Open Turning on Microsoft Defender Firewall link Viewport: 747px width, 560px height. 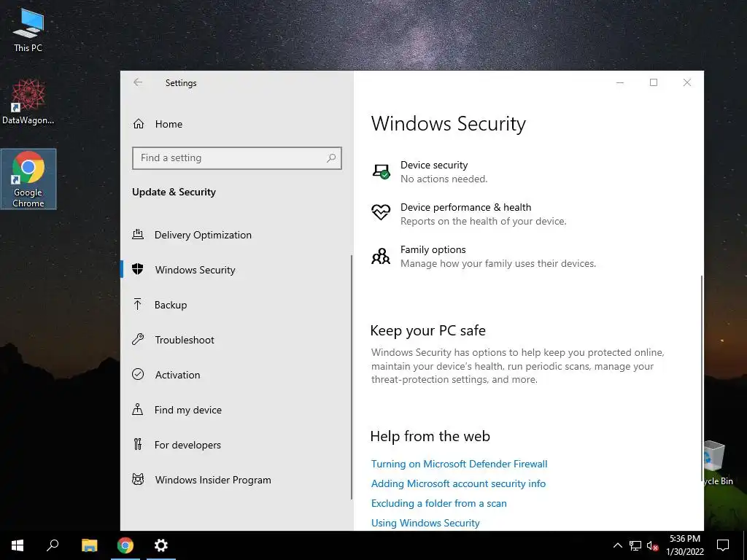click(459, 464)
